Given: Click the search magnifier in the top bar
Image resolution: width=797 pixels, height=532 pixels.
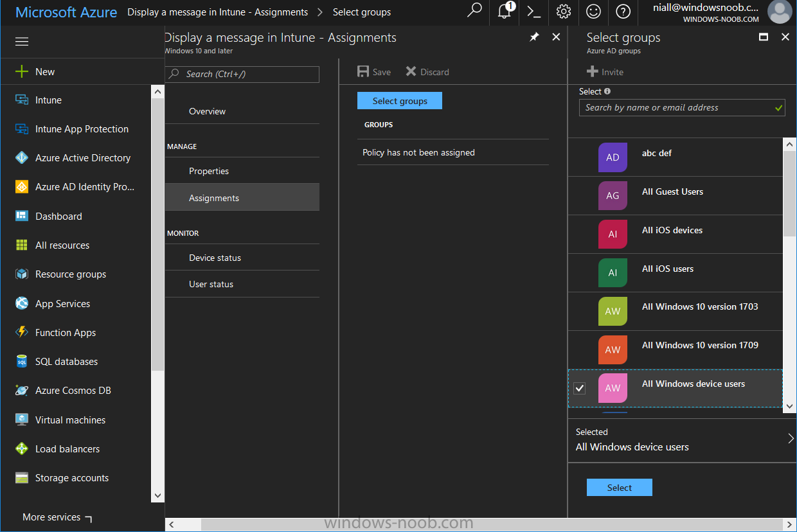Looking at the screenshot, I should click(x=474, y=11).
